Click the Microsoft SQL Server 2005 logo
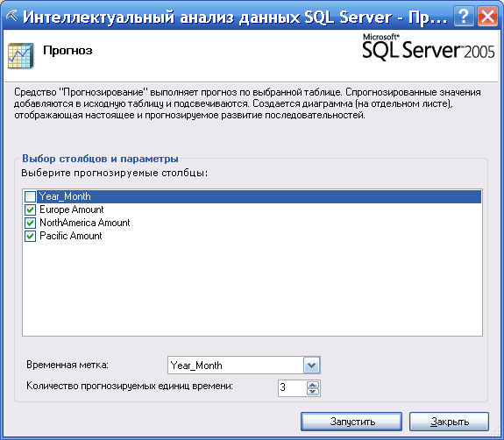The height and width of the screenshot is (440, 504). 429,47
